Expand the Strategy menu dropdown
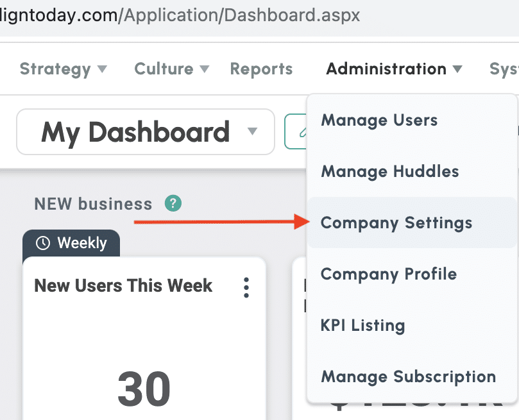Image resolution: width=519 pixels, height=420 pixels. click(x=64, y=69)
